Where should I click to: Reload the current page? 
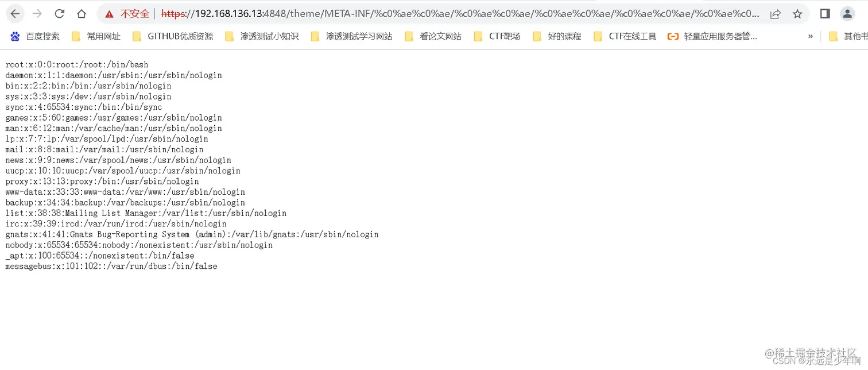60,14
